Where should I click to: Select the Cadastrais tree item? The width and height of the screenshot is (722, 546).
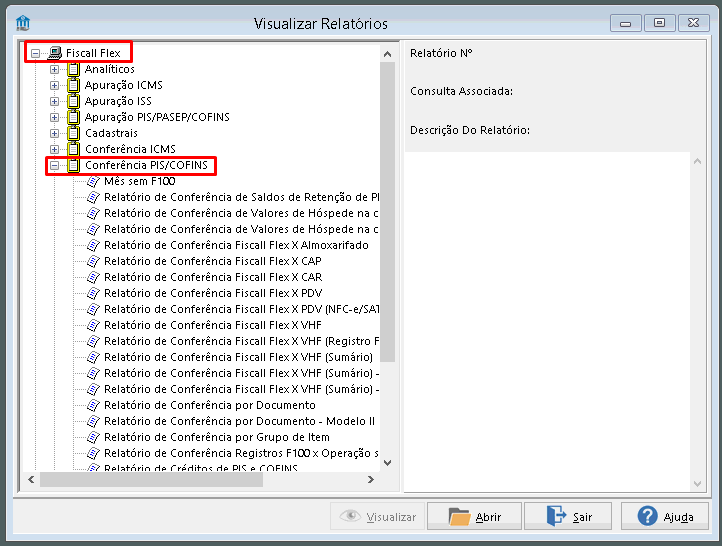click(111, 133)
